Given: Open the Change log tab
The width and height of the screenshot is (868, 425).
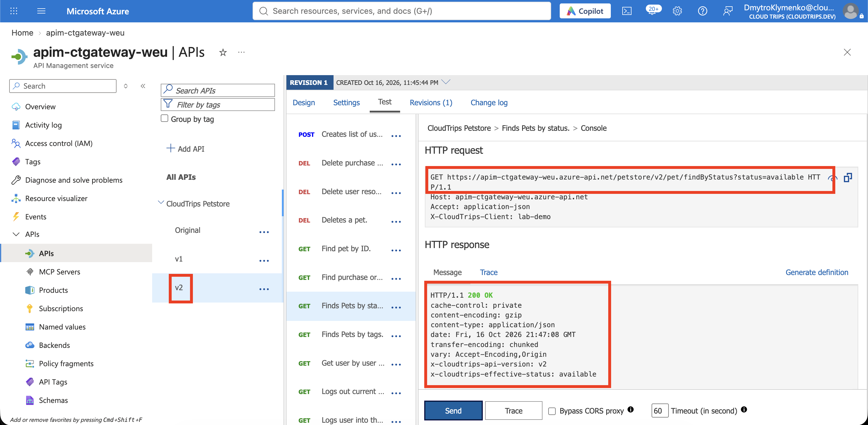Looking at the screenshot, I should coord(489,103).
